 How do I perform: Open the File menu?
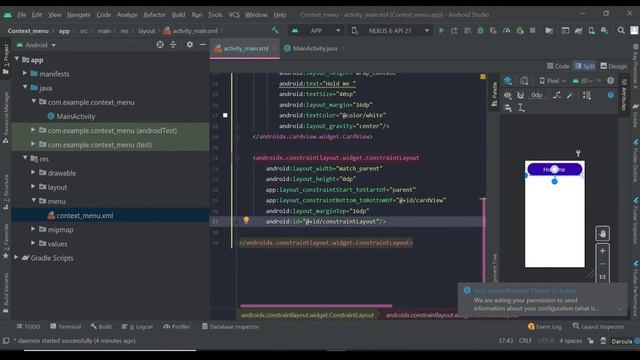tap(22, 15)
